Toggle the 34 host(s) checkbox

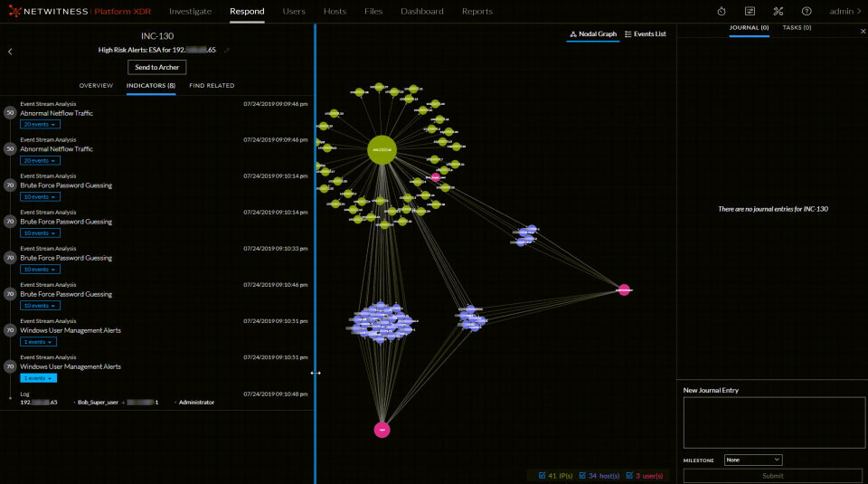pyautogui.click(x=582, y=475)
